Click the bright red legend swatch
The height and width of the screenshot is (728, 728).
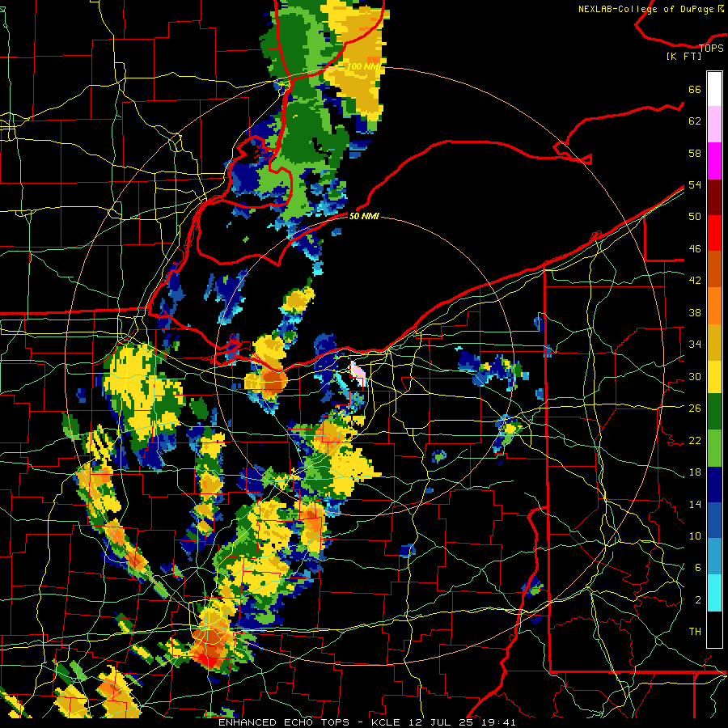pos(714,233)
